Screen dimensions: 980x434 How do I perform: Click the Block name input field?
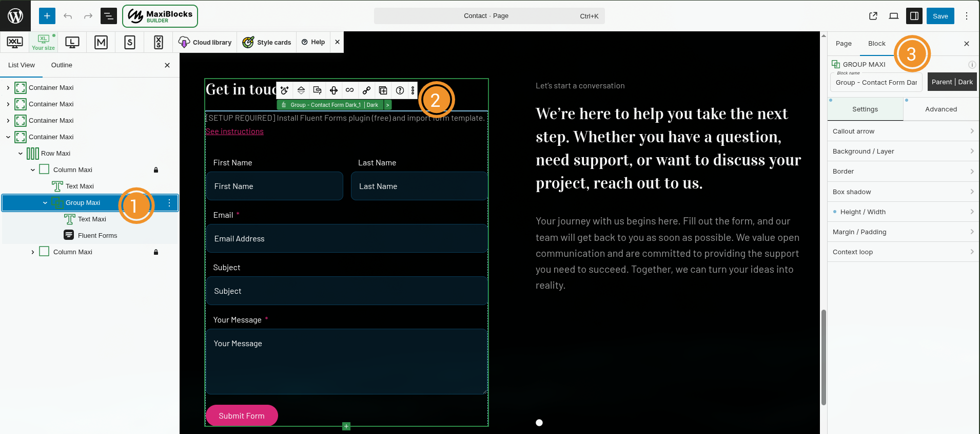click(876, 82)
